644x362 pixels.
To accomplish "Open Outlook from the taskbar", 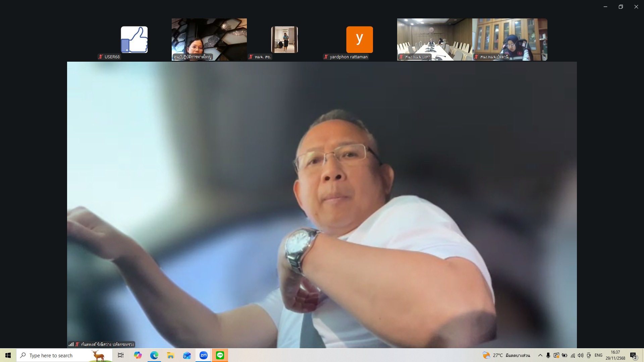I will (187, 355).
